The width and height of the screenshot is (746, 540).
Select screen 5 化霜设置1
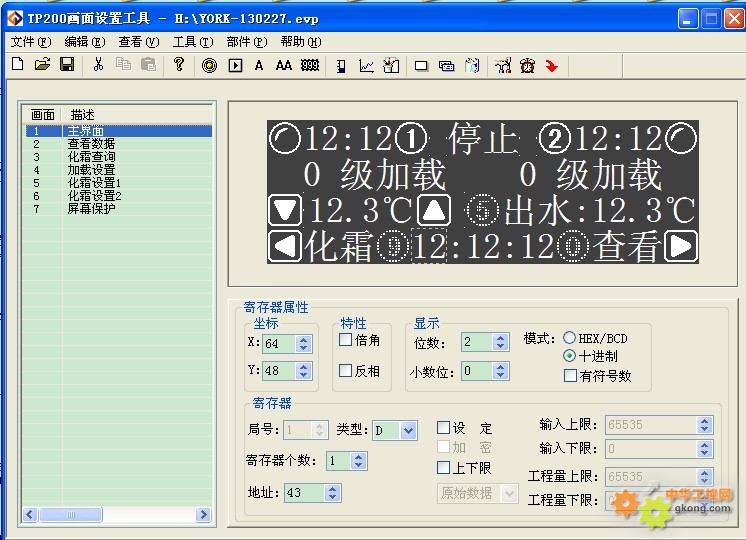[118, 183]
